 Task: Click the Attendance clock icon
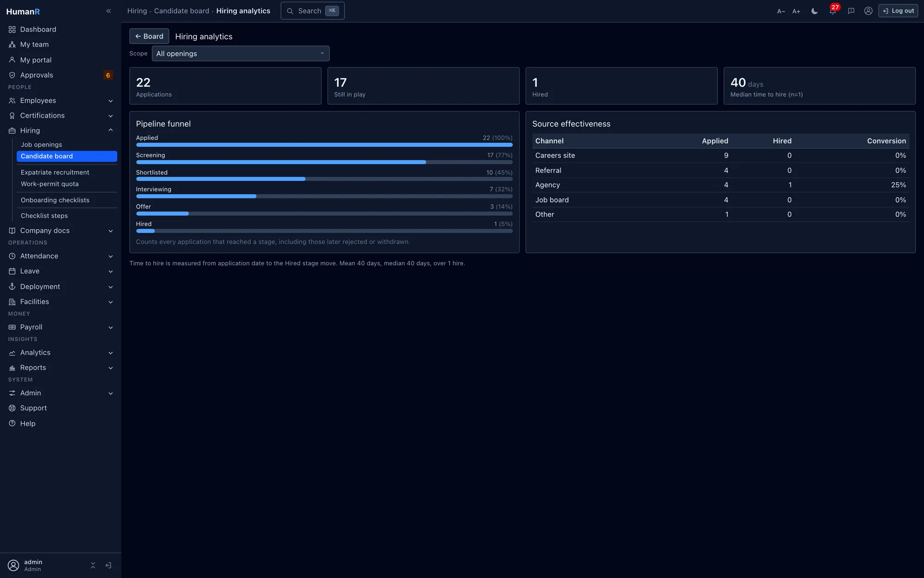[x=12, y=256]
